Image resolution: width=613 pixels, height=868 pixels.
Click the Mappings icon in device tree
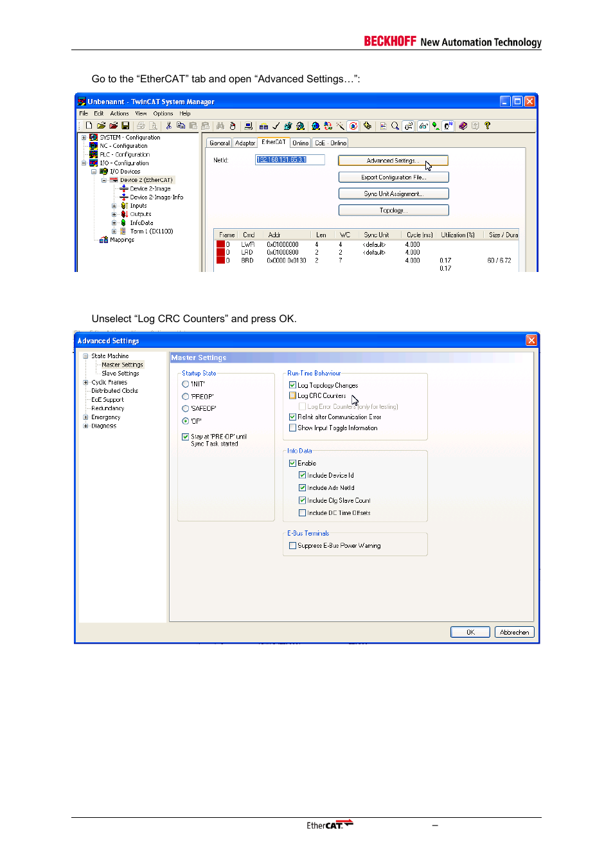pyautogui.click(x=103, y=240)
